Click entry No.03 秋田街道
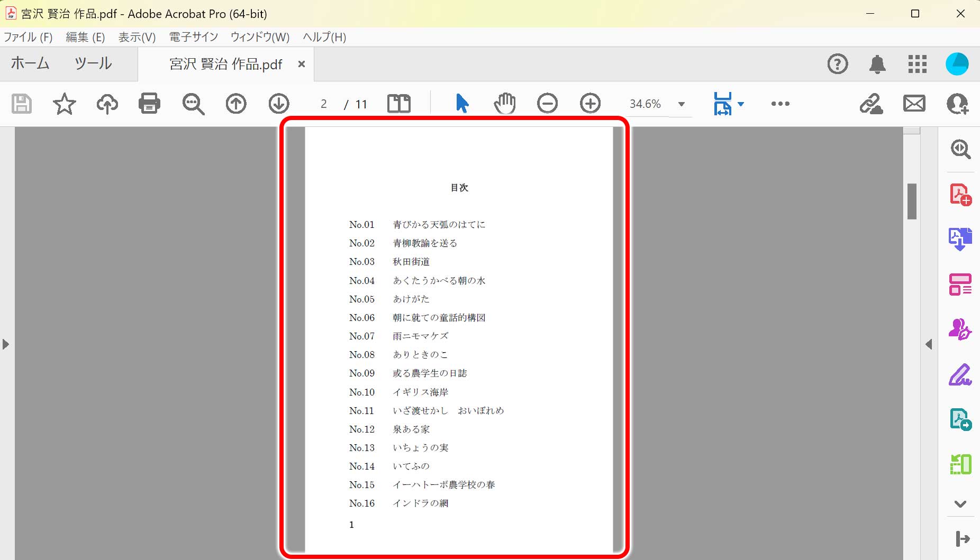Viewport: 980px width, 560px height. click(389, 262)
